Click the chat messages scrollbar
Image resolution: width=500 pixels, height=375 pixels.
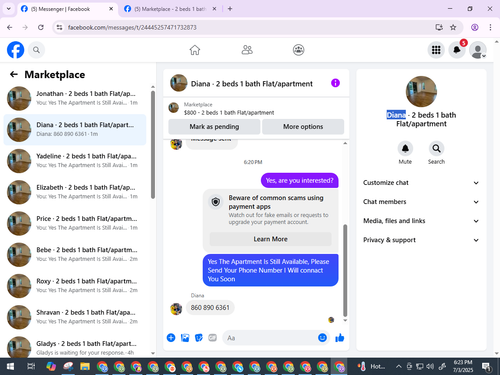point(345,270)
